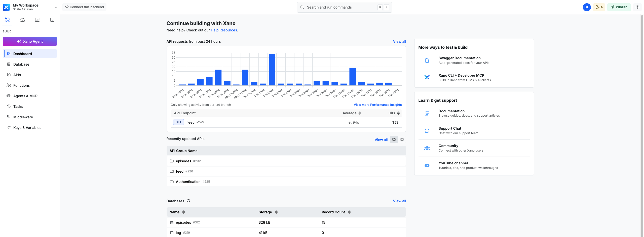The image size is (644, 237).
Task: Open the Documentation entry
Action: 474,113
